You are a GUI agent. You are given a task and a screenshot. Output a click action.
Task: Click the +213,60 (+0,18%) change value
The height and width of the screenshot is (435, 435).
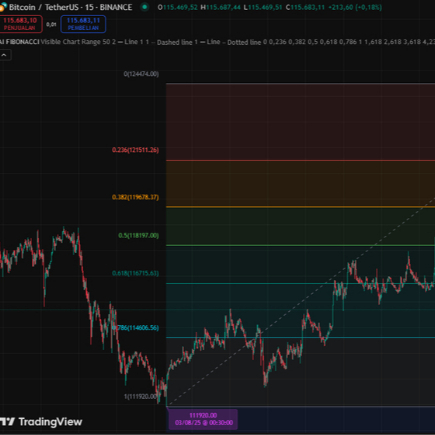click(x=355, y=7)
